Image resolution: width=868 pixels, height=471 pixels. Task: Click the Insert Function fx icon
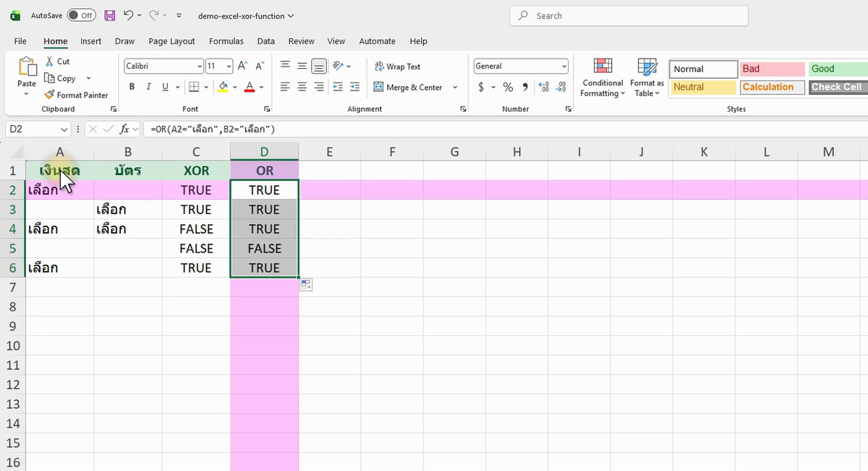(x=125, y=129)
